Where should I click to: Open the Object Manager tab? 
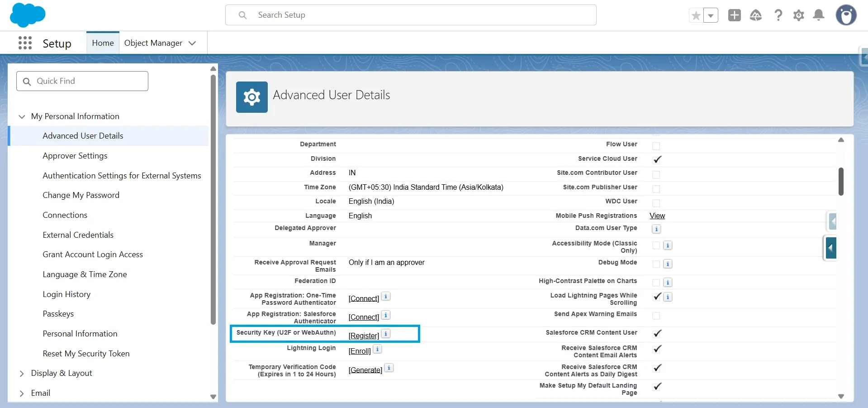point(153,43)
